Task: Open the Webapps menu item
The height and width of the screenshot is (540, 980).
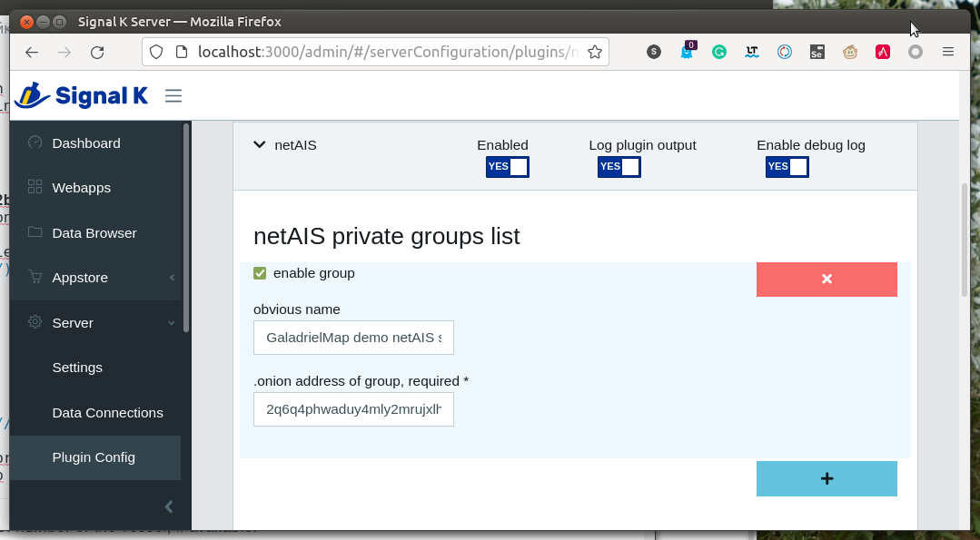Action: pos(95,187)
